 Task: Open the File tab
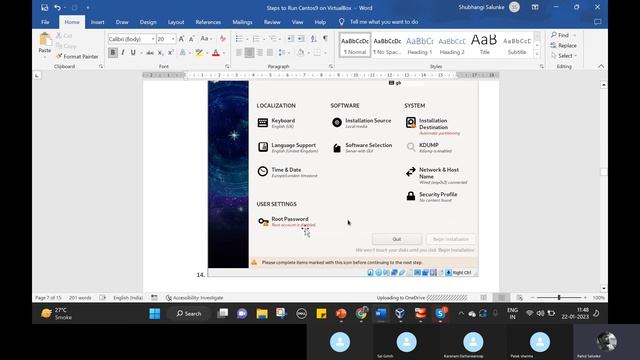click(45, 22)
